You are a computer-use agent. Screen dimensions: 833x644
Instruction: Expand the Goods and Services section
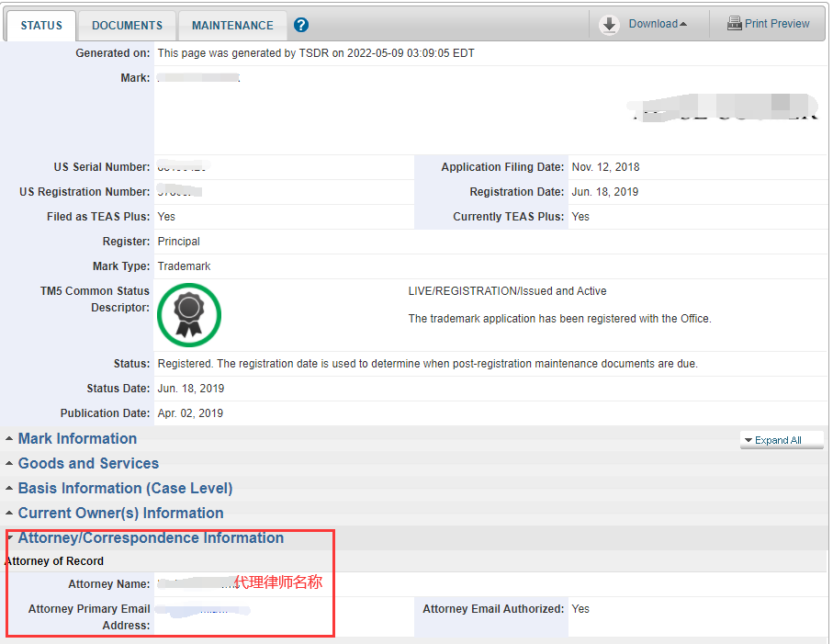[88, 464]
